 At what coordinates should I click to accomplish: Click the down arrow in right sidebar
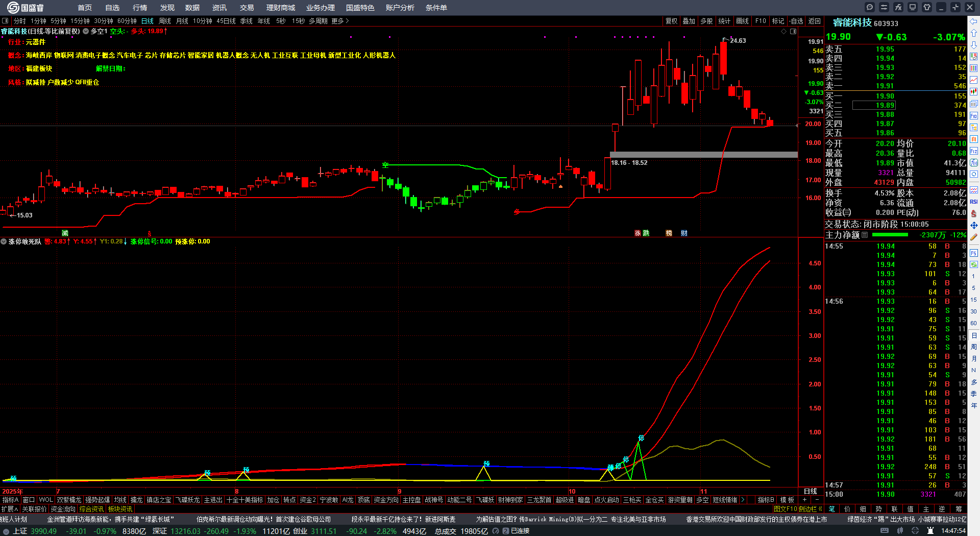[974, 45]
